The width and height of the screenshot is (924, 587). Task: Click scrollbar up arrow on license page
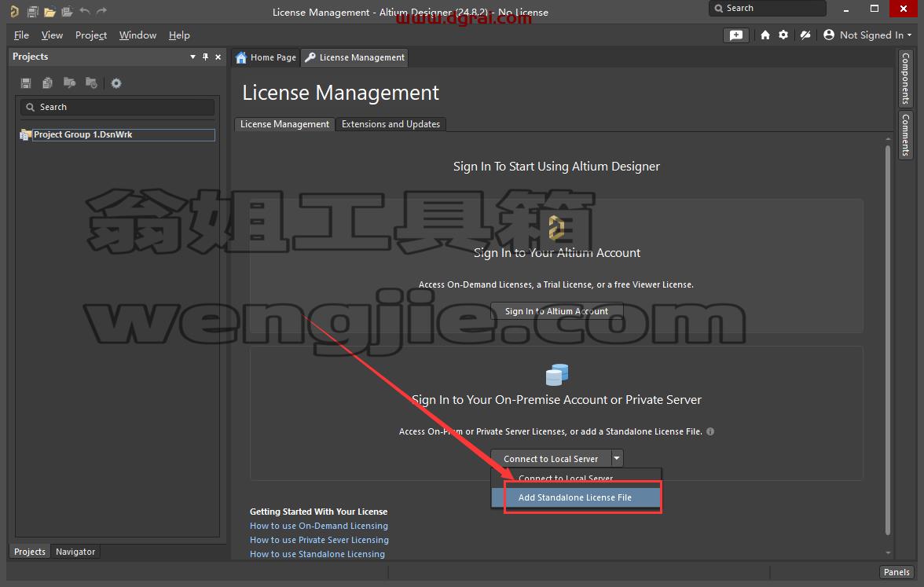[x=888, y=139]
